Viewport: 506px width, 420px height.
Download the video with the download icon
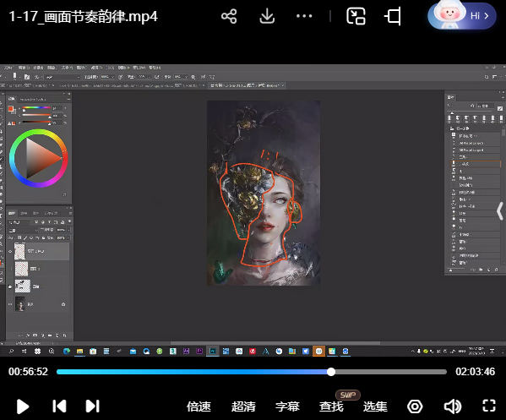click(267, 16)
